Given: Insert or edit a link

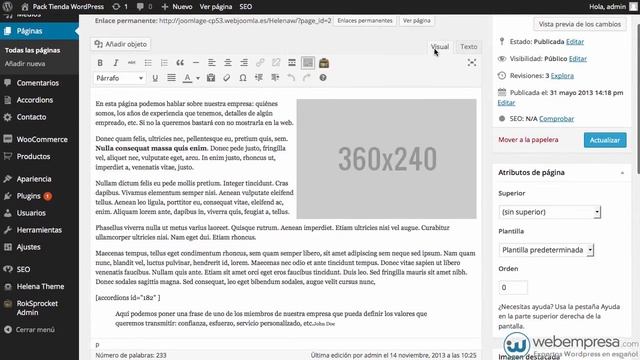Looking at the screenshot, I should point(260,63).
